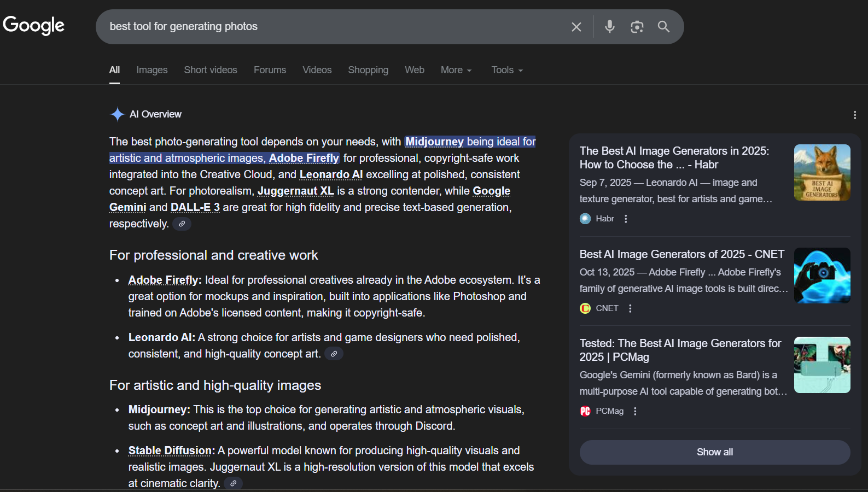Expand the More search filters dropdown
This screenshot has width=868, height=492.
pos(456,70)
